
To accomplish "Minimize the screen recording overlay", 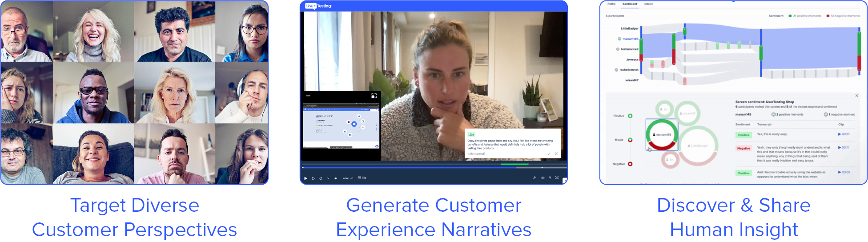I will pyautogui.click(x=308, y=96).
